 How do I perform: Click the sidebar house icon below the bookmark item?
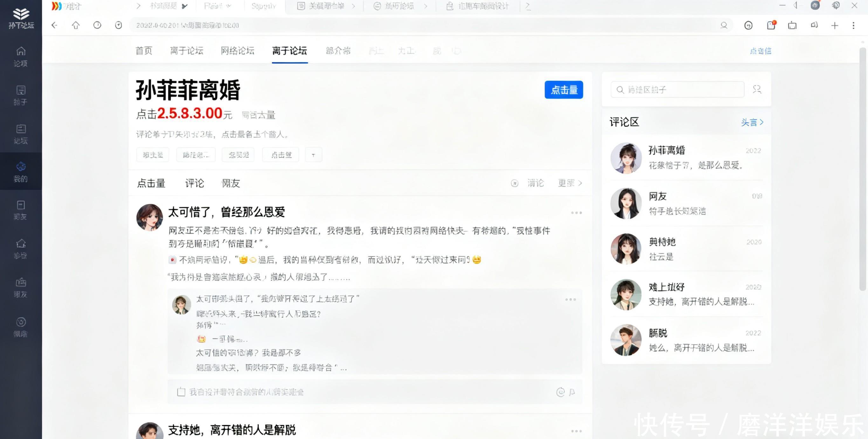pyautogui.click(x=21, y=249)
